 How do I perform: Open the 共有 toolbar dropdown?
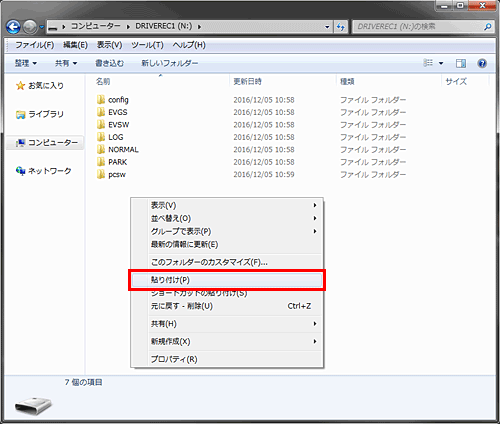click(66, 63)
